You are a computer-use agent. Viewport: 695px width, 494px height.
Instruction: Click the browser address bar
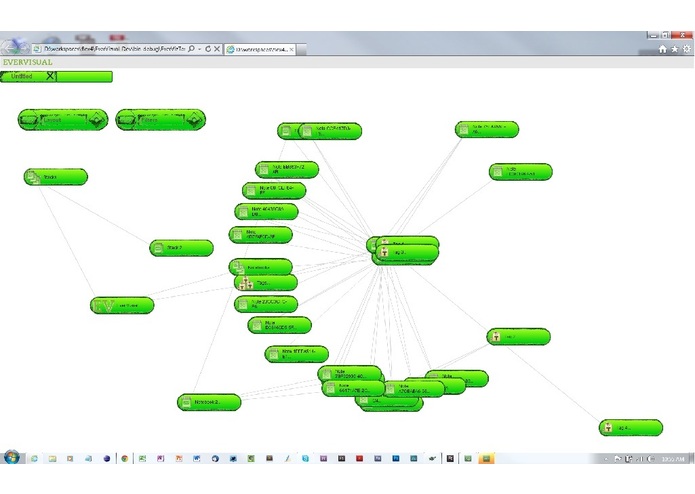pyautogui.click(x=114, y=49)
